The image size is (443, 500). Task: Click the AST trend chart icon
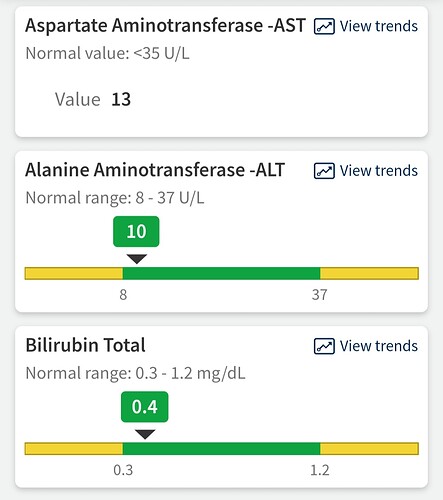pos(324,26)
